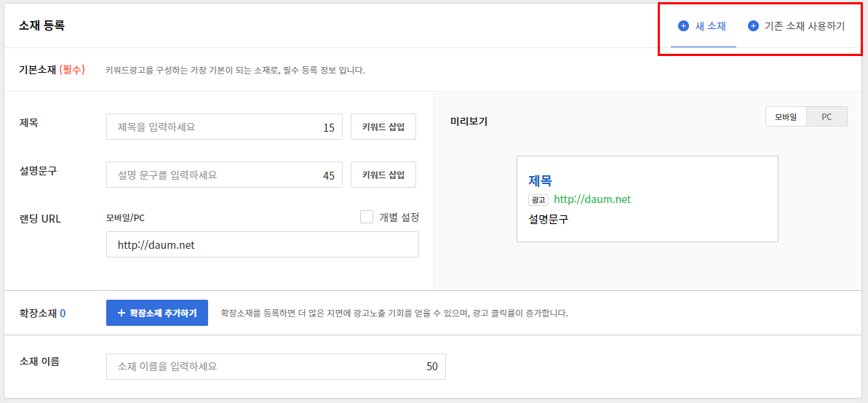
Task: Open the 기존 소재 사용하기 tab label
Action: tap(805, 26)
